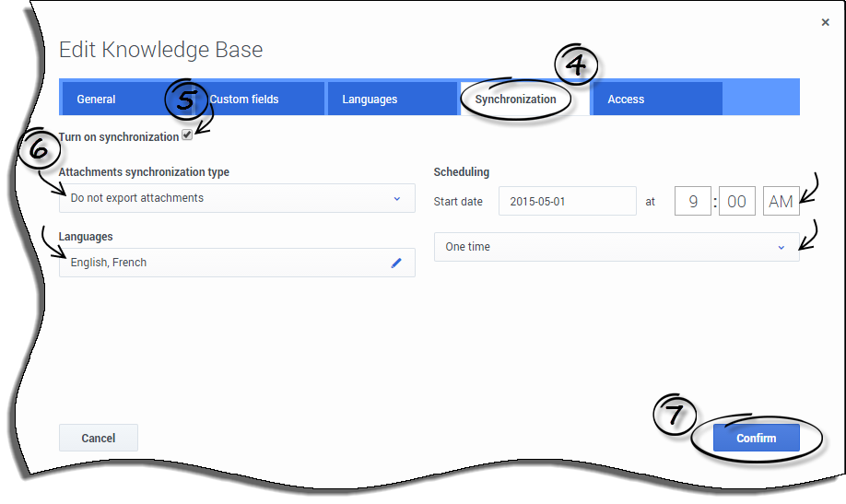
Task: Click the chevron arrow in attachments type dropdown
Action: 397,198
